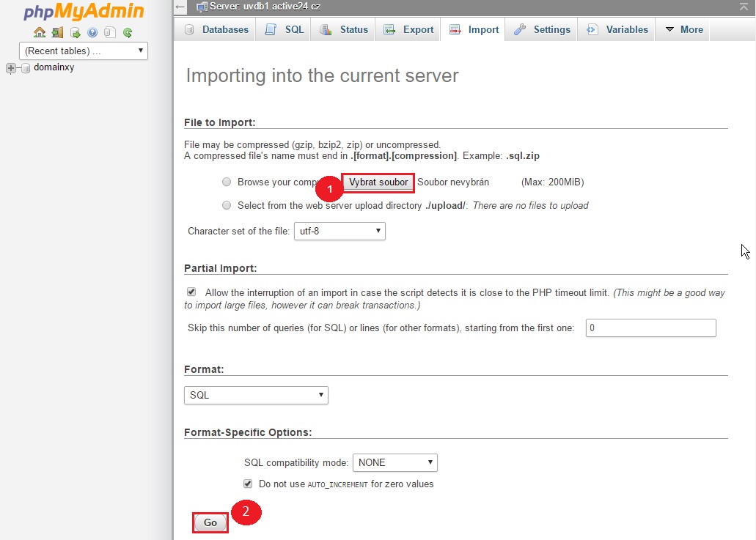The height and width of the screenshot is (540, 756).
Task: Switch to the Export tab
Action: coord(409,30)
